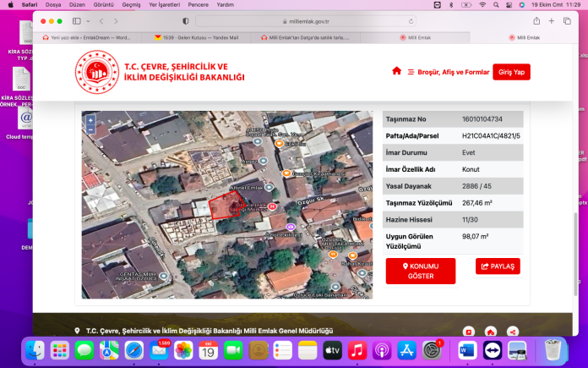The height and width of the screenshot is (368, 588).
Task: Zoom out on the map with minus button
Action: tap(90, 131)
